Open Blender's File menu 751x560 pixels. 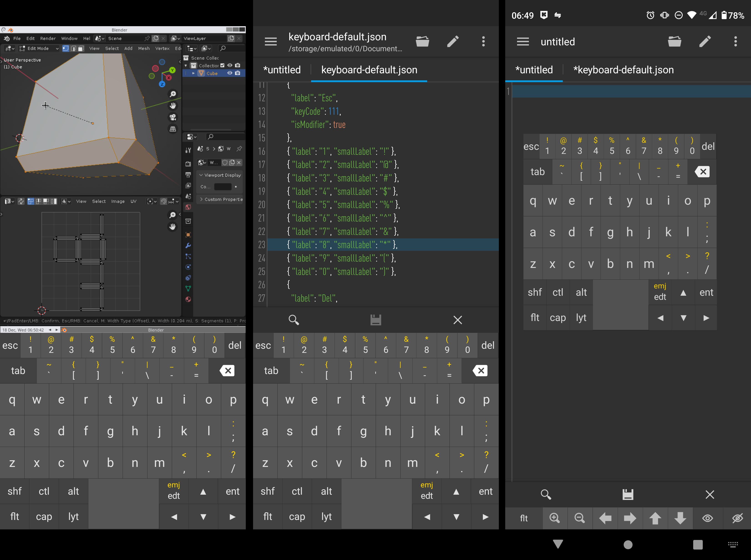pos(17,38)
